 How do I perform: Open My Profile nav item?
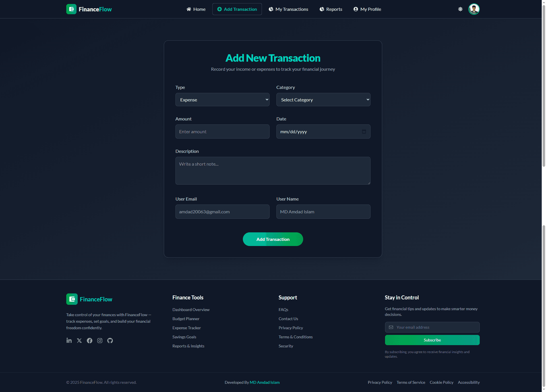[367, 9]
